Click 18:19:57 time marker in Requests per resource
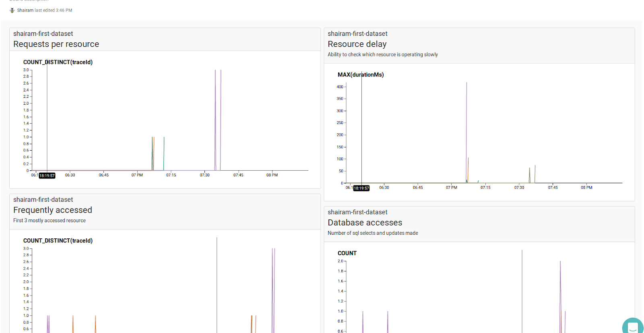 pos(47,176)
